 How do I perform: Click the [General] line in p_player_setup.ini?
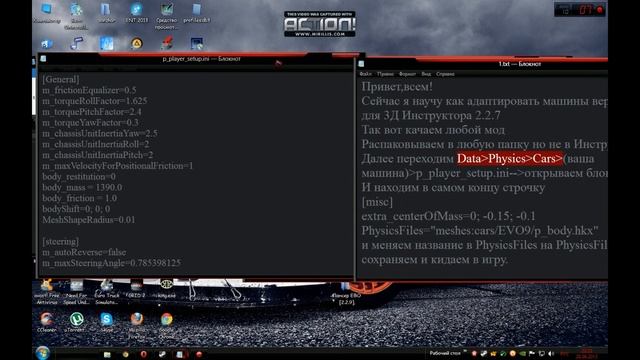click(60, 79)
